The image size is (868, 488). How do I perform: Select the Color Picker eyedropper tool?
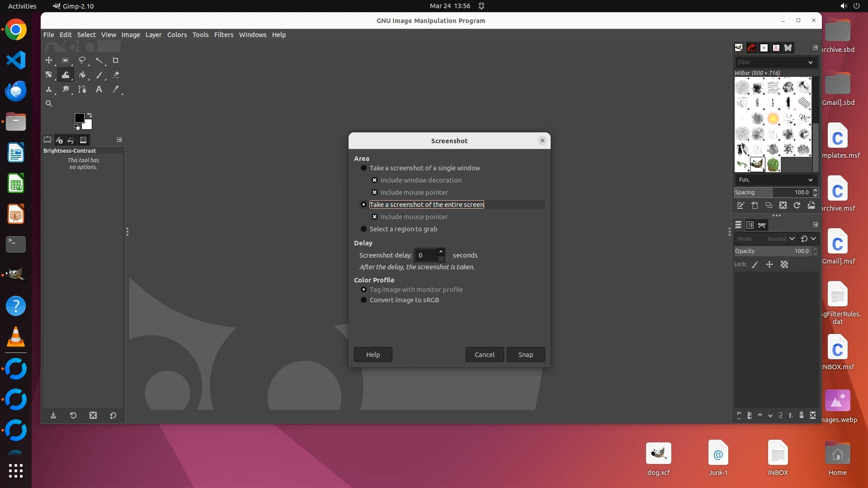[x=116, y=89]
